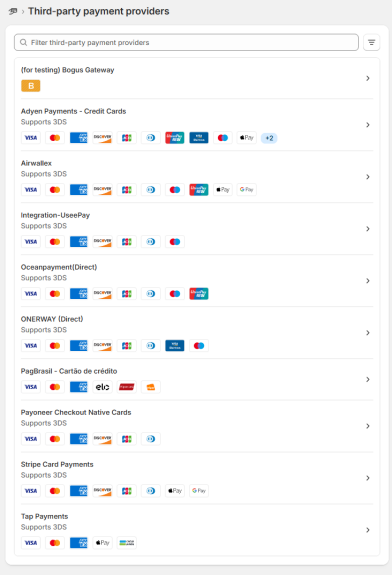This screenshot has width=392, height=575.
Task: Click the +2 badge in Adyen Payments
Action: pyautogui.click(x=269, y=138)
